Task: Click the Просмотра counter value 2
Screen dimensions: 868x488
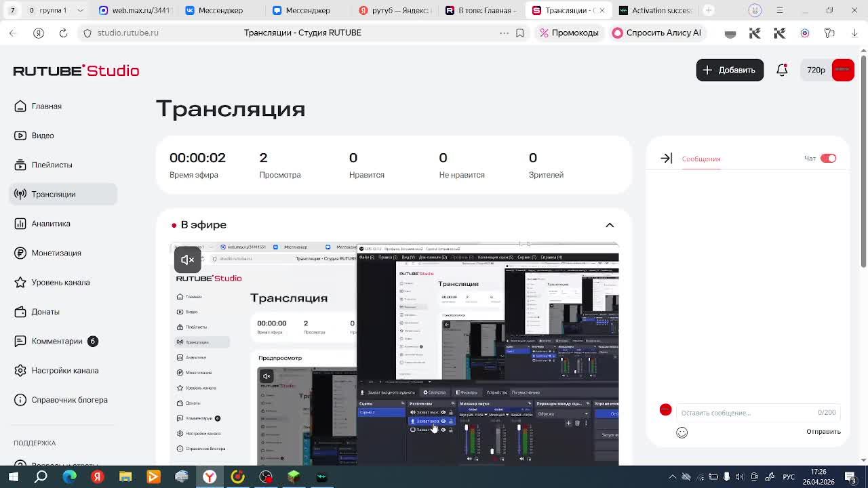Action: [x=263, y=157]
